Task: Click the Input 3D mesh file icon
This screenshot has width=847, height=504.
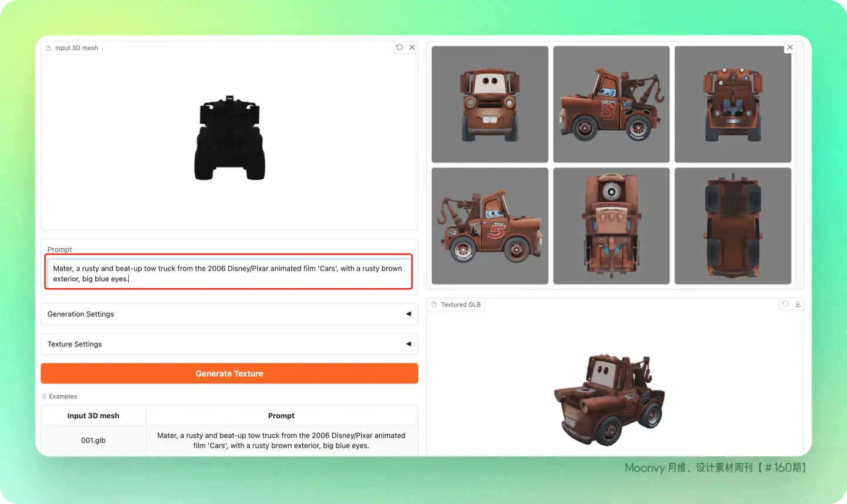Action: 49,48
